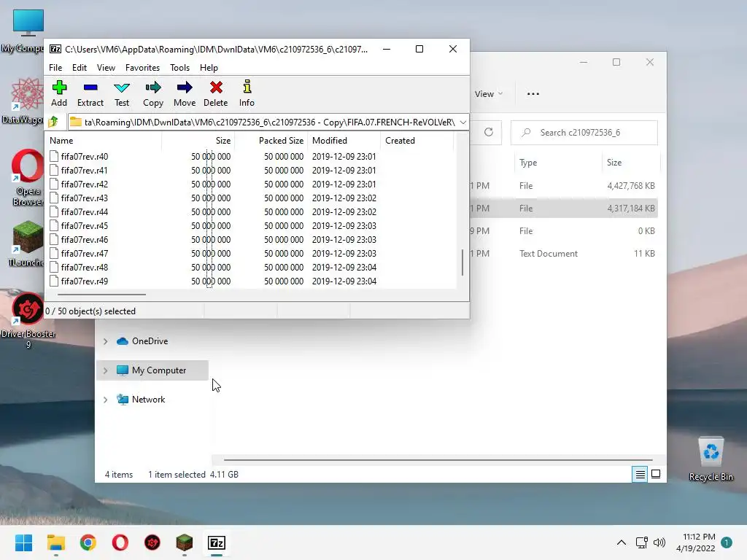The width and height of the screenshot is (747, 560).
Task: Click the refresh icon in Explorer window
Action: coord(488,132)
